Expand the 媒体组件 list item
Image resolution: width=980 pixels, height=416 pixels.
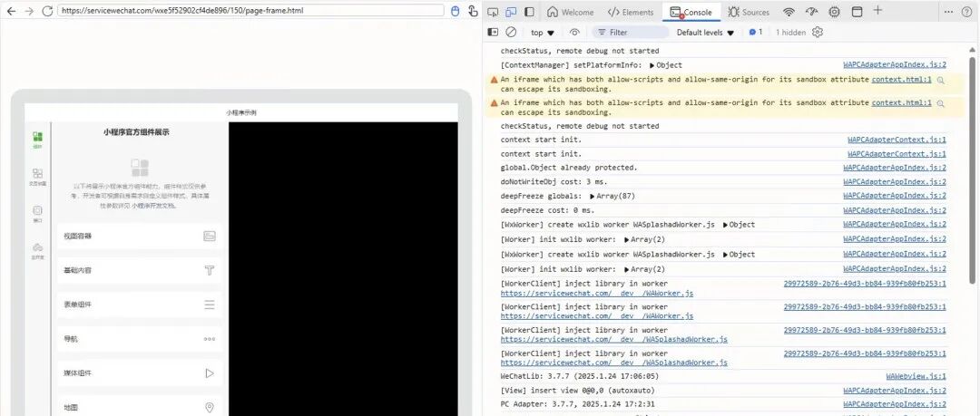(x=139, y=373)
